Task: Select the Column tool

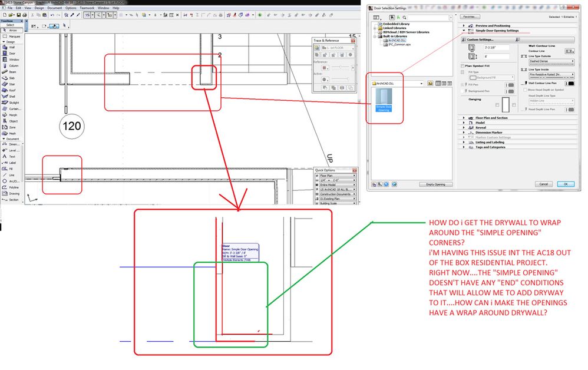Action: [x=12, y=65]
